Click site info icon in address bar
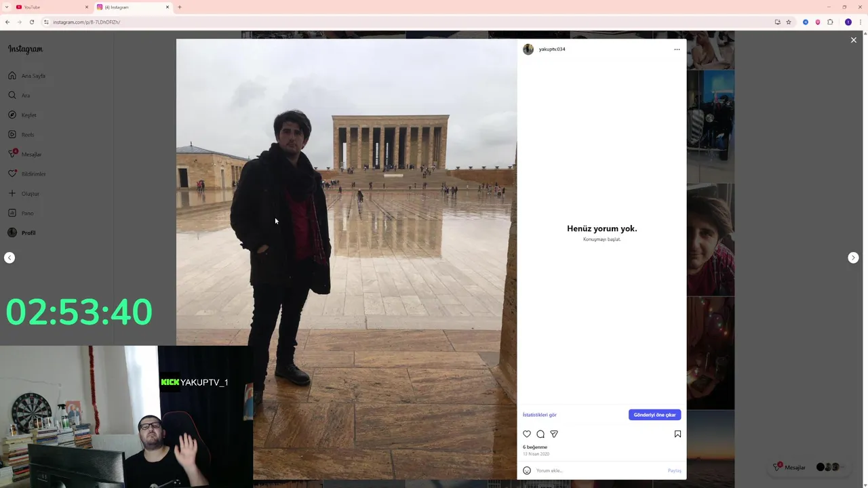 click(46, 22)
